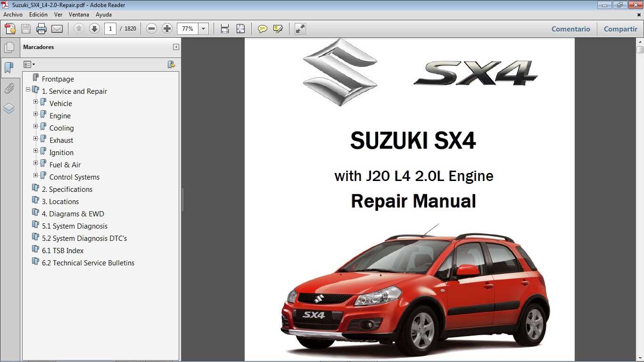Collapse the Marcadores panel arrow

click(x=176, y=47)
